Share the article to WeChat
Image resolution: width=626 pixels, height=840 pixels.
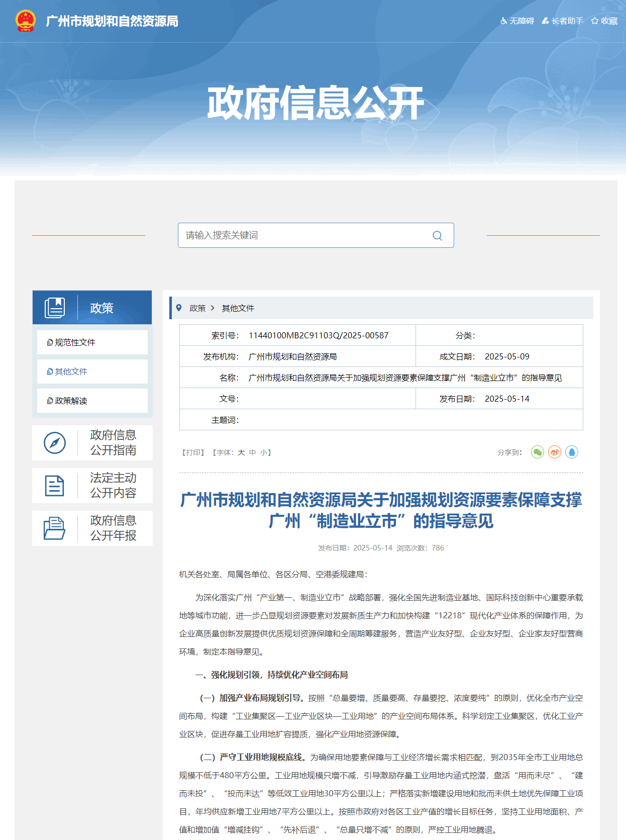coord(538,452)
